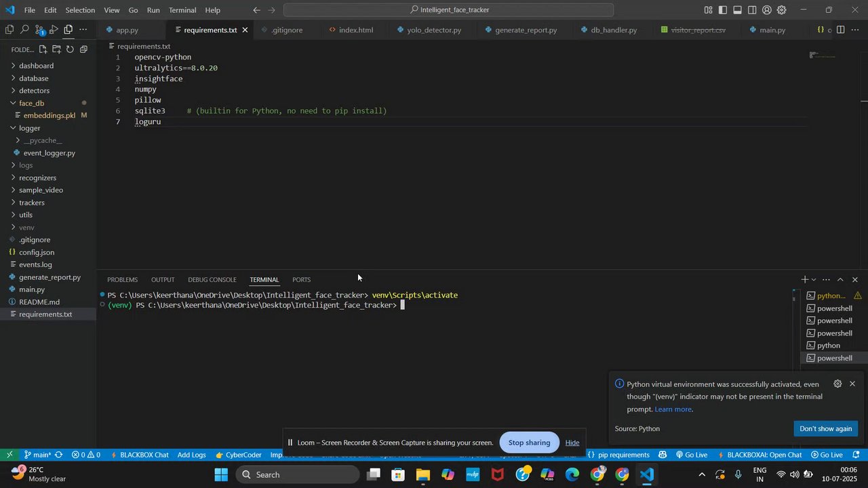
Task: Maximize the terminal panel size
Action: (x=840, y=279)
